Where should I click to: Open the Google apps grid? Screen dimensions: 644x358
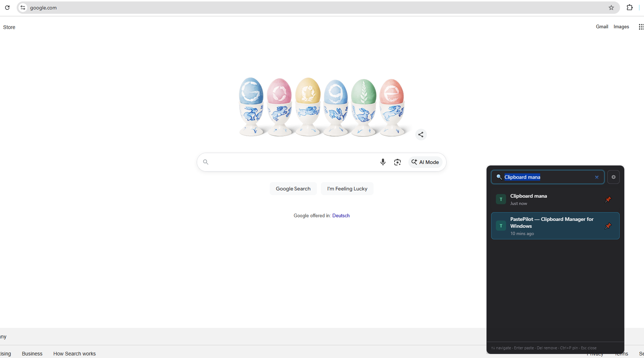tap(641, 27)
